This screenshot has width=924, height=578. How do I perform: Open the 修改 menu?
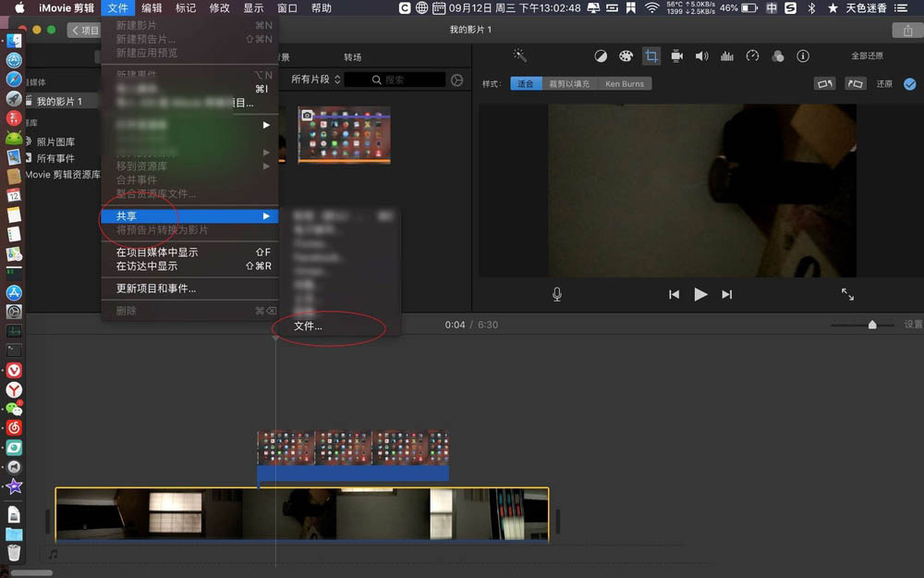(x=219, y=7)
